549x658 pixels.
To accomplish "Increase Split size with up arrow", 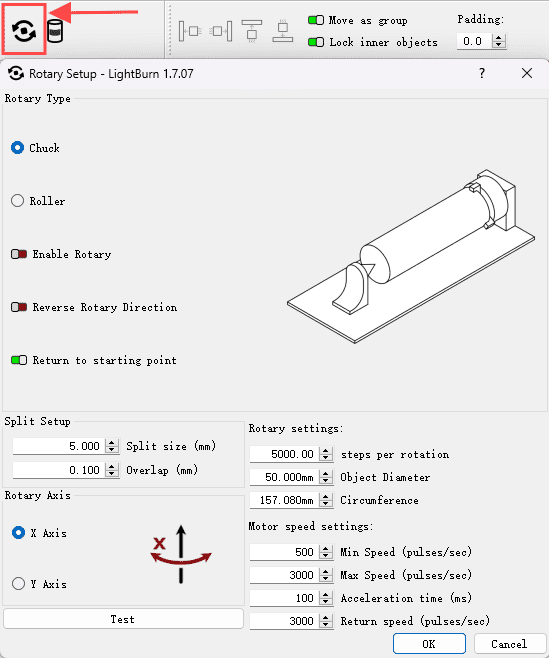I will point(112,442).
